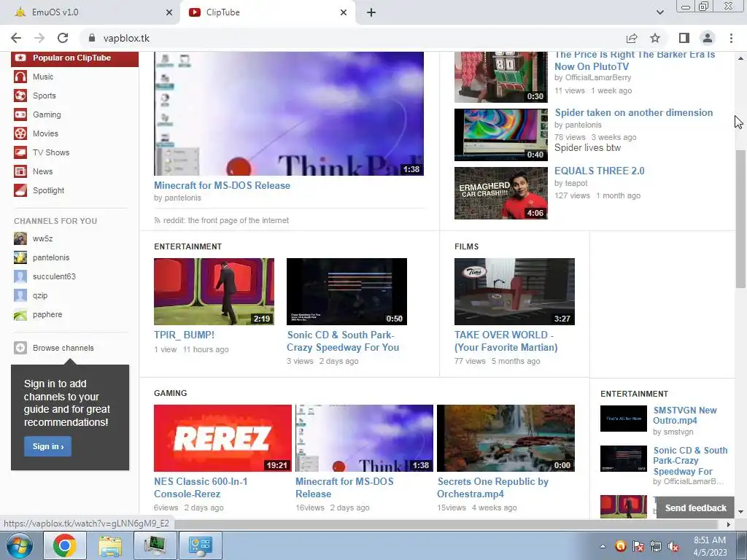Open TPIR_ BUMP! video title
Viewport: 747px width, 560px height.
point(184,335)
